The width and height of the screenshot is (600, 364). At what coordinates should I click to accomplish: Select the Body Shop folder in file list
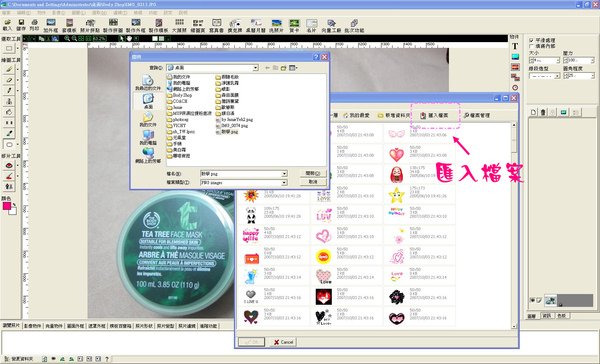pos(180,95)
